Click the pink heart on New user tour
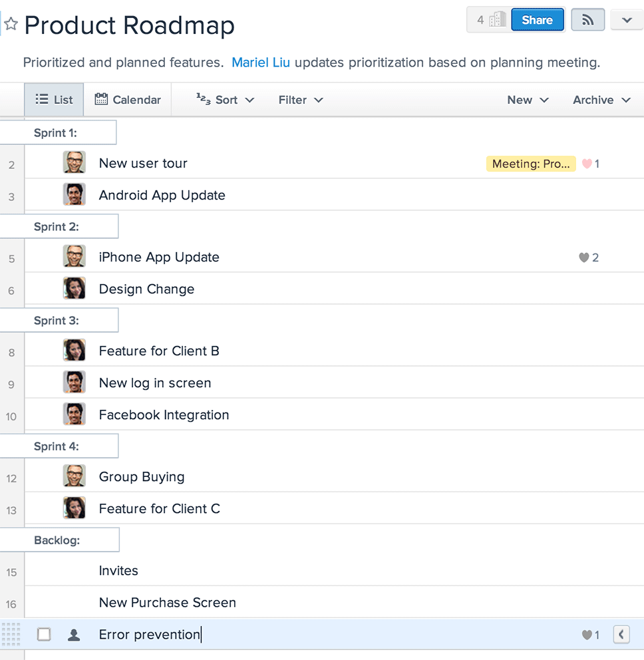The height and width of the screenshot is (660, 644). click(587, 164)
